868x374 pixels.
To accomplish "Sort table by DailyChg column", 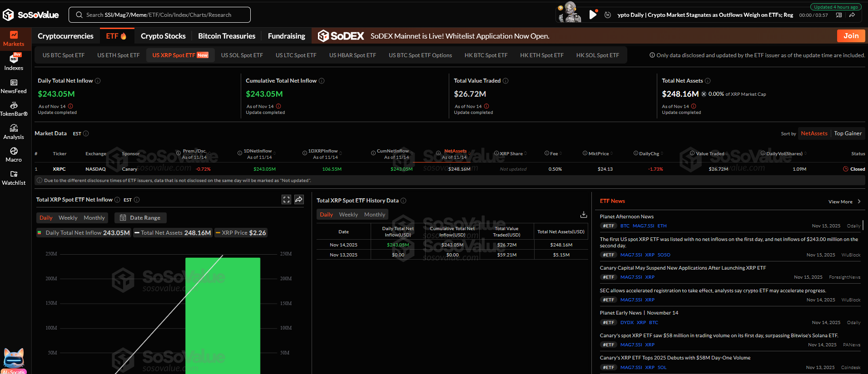I will pos(649,153).
